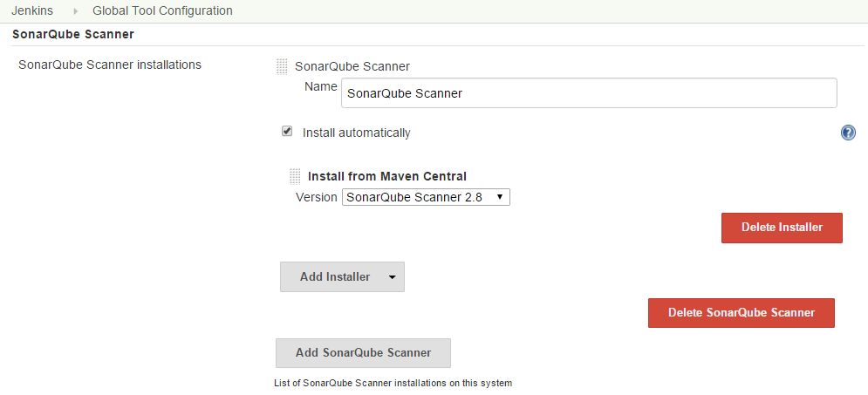This screenshot has height=395, width=868.
Task: Click the SonarQube Scanner installations label
Action: 110,65
